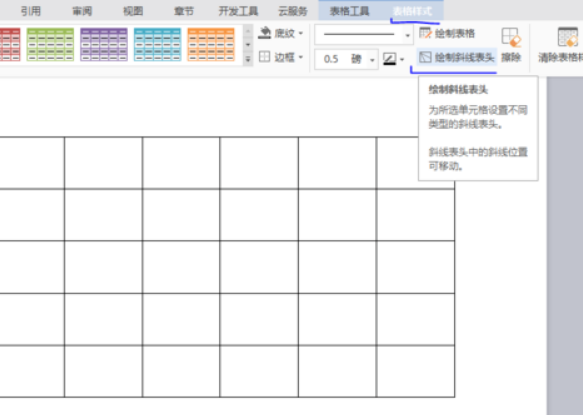Switch to the 云服务 tab
This screenshot has width=583, height=415.
click(293, 11)
